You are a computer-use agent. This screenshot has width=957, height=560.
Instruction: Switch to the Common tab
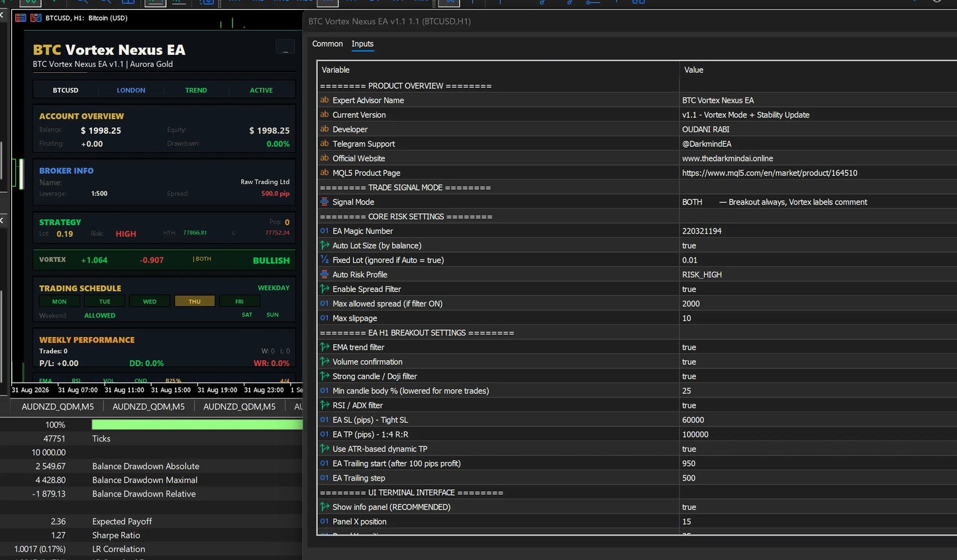327,44
